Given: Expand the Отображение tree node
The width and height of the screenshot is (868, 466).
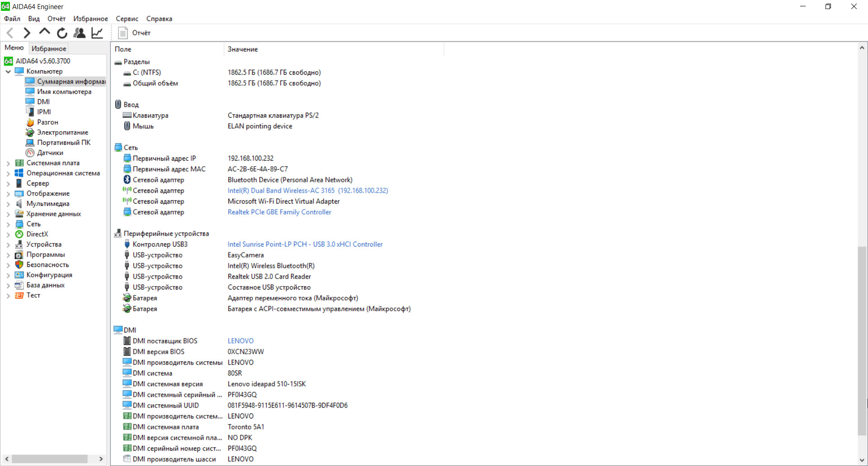Looking at the screenshot, I should click(x=8, y=194).
